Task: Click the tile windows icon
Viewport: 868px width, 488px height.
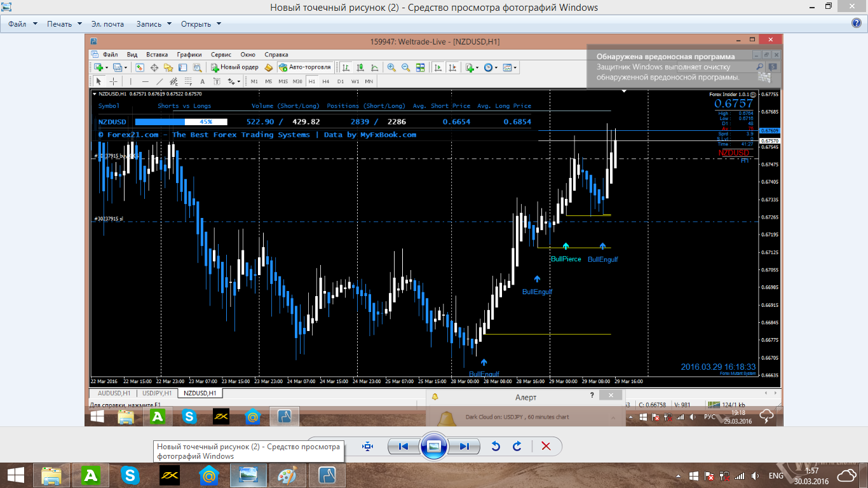Action: [x=420, y=67]
